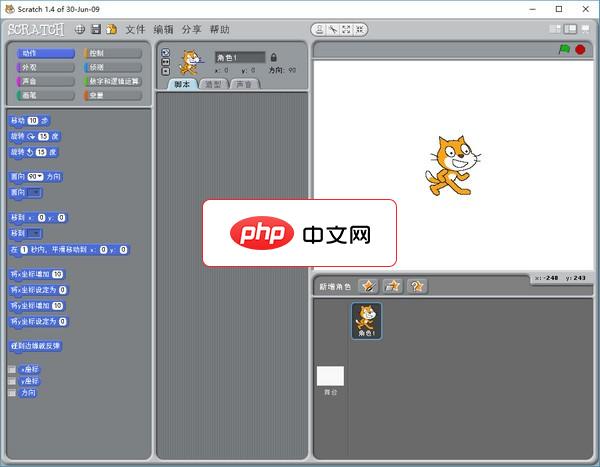Click the sprite name field 角色1
Image resolution: width=600 pixels, height=467 pixels.
click(x=240, y=57)
